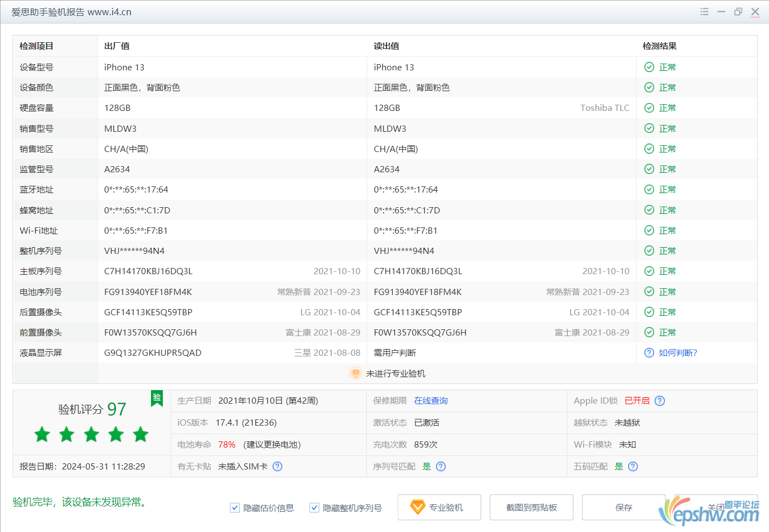Click the green check icon for 电池序列号
The image size is (769, 532).
[649, 292]
